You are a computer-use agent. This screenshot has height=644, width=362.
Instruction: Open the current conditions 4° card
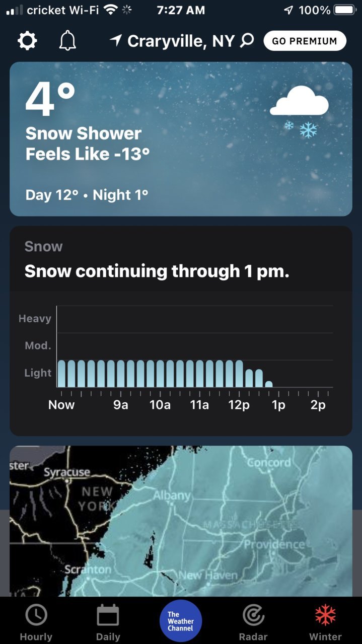(x=181, y=139)
